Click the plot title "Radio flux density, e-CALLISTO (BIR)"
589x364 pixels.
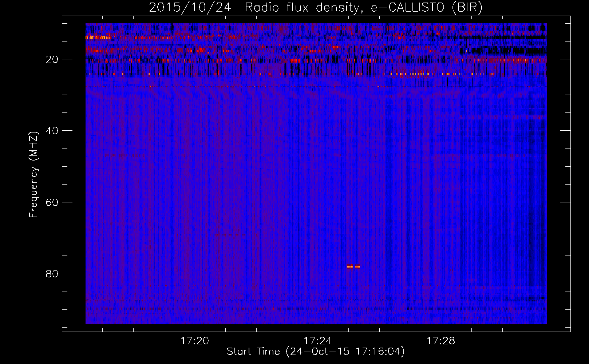[364, 8]
